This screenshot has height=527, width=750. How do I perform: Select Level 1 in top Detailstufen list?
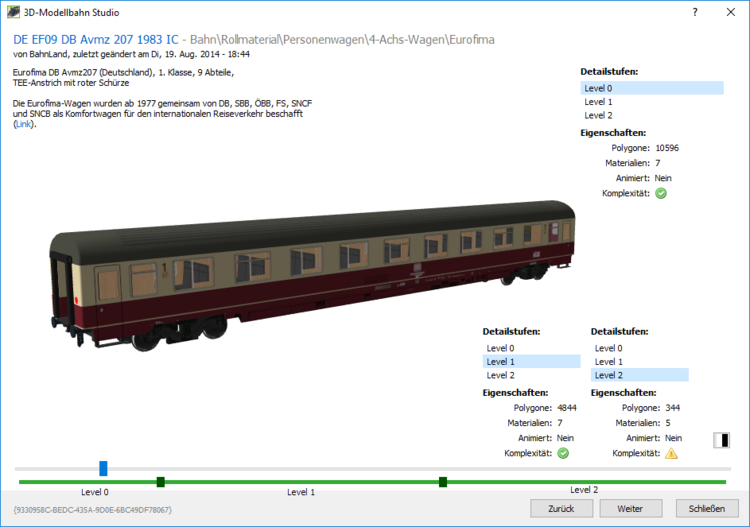[651, 102]
